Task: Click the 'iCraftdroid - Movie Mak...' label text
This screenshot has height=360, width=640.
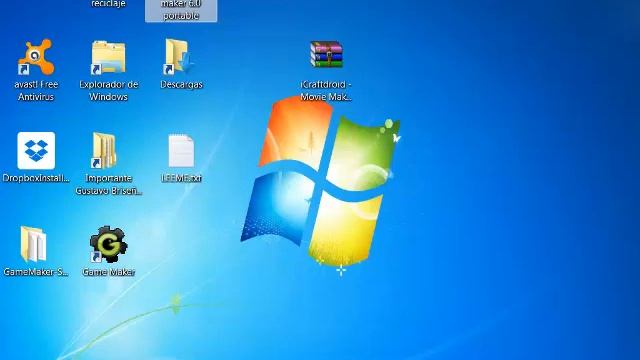Action: point(326,91)
